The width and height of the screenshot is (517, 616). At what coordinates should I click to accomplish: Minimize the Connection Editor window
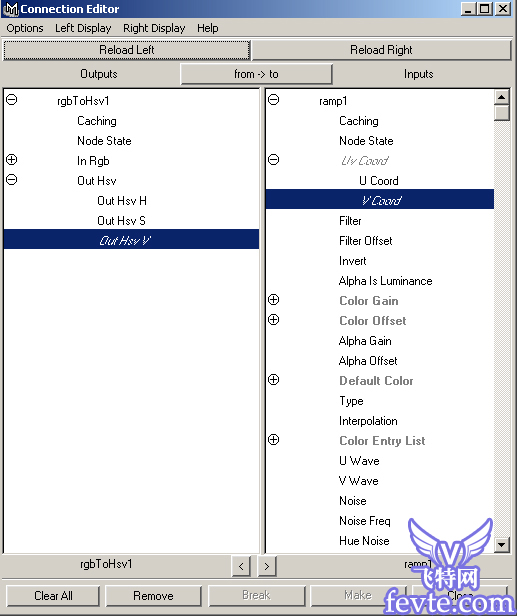(x=468, y=9)
